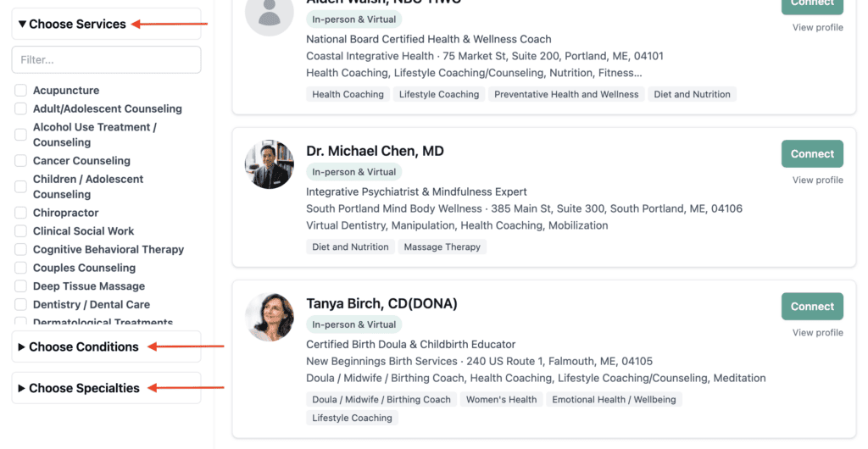
Task: Enable the Chiropractor filter checkbox
Action: pos(20,213)
